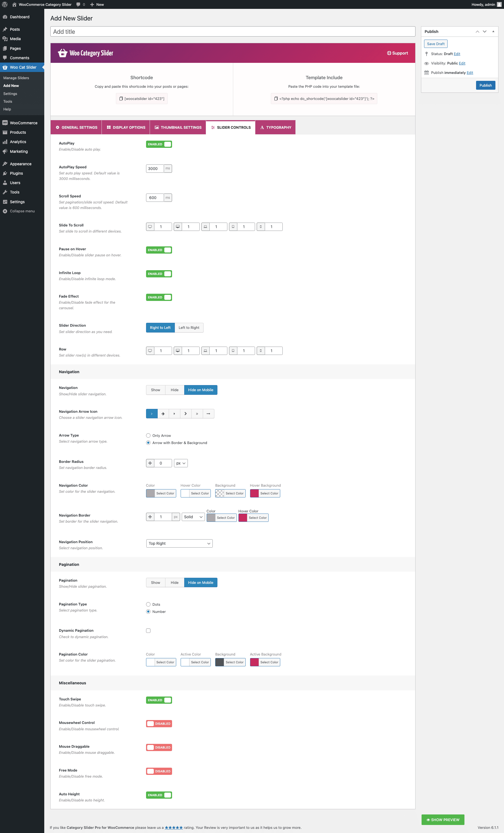Switch to the Typography tab
The image size is (504, 833).
pyautogui.click(x=275, y=127)
